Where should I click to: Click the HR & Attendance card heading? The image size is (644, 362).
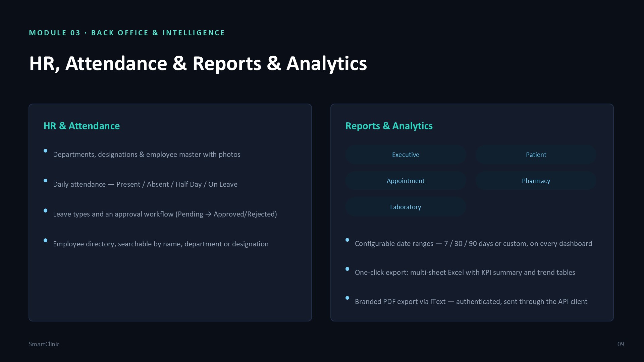coord(82,126)
